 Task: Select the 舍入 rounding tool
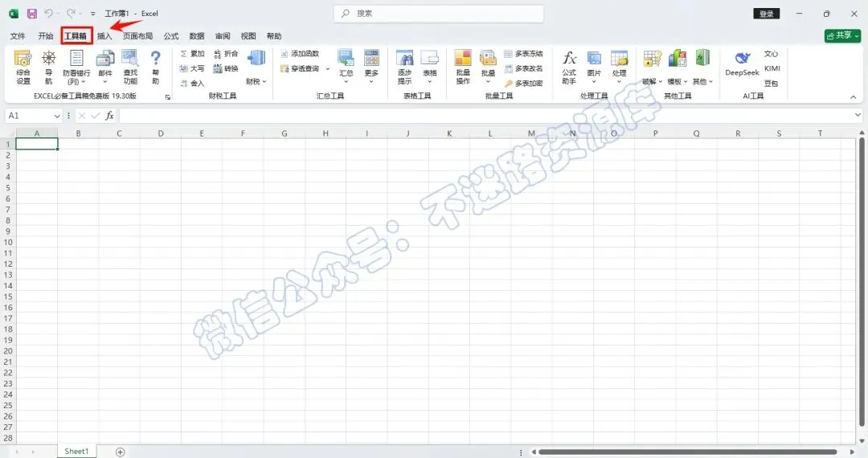coord(192,84)
